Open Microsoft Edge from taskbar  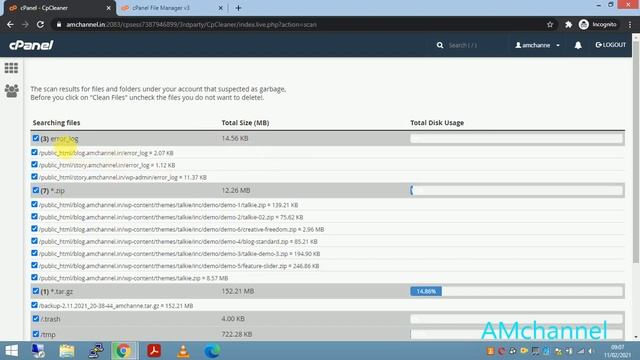point(212,351)
